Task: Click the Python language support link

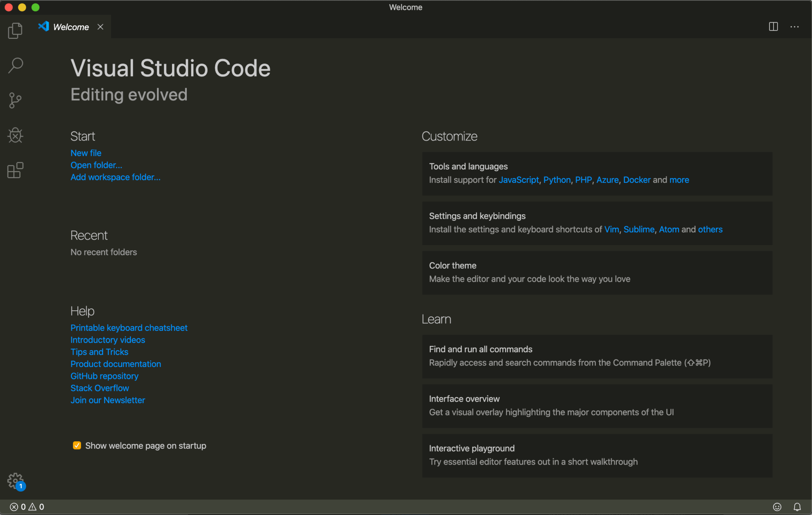Action: point(557,180)
